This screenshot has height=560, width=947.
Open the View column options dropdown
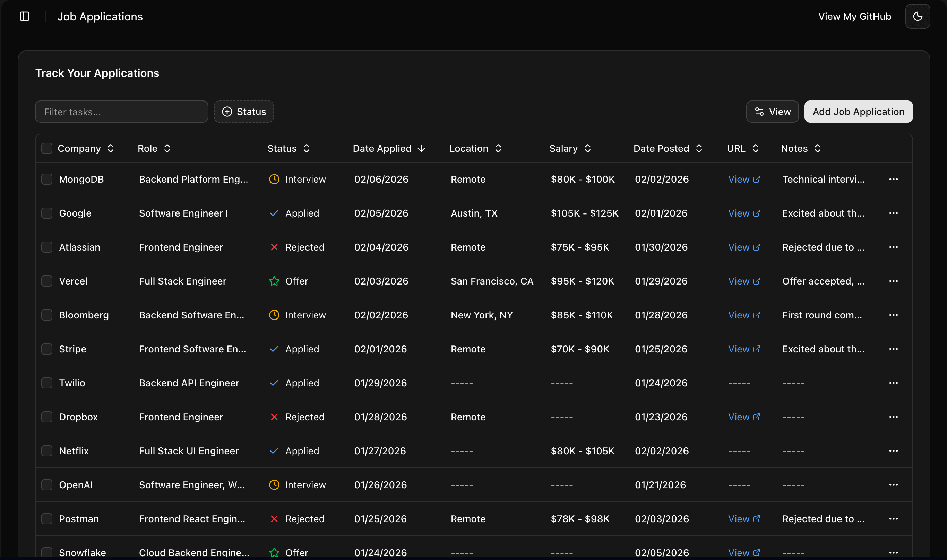click(x=772, y=112)
